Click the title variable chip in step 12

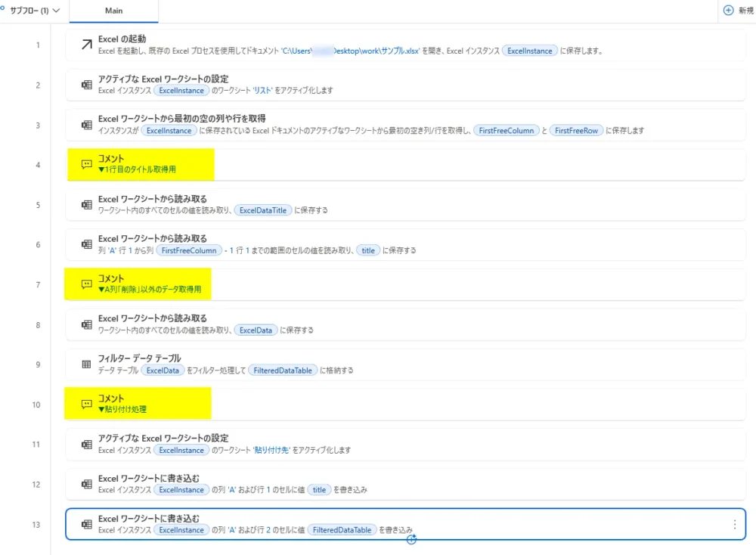320,490
